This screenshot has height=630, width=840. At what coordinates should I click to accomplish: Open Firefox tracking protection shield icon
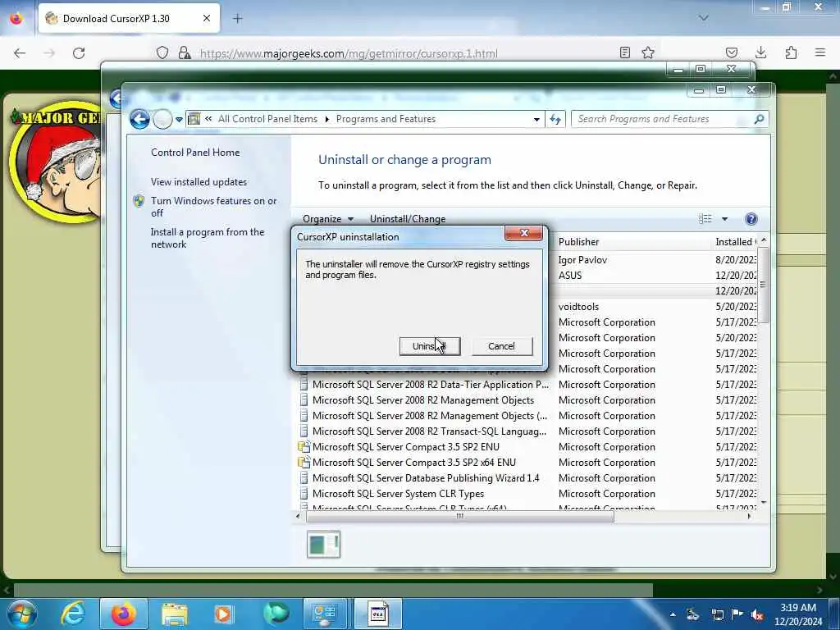162,52
